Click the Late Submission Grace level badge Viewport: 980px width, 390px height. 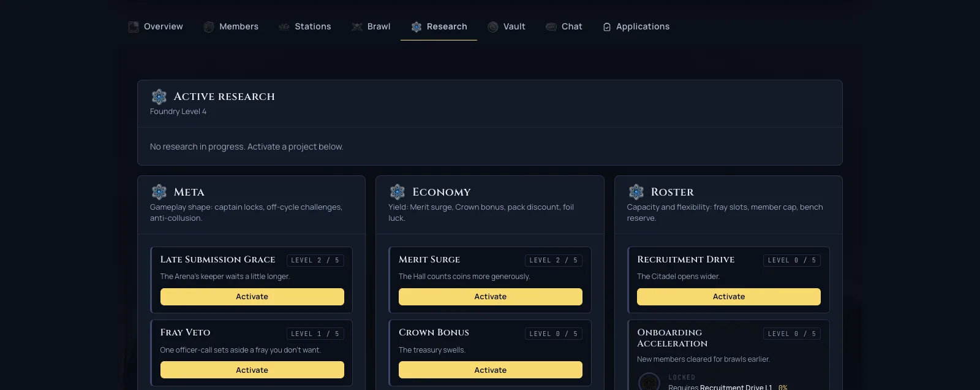315,261
